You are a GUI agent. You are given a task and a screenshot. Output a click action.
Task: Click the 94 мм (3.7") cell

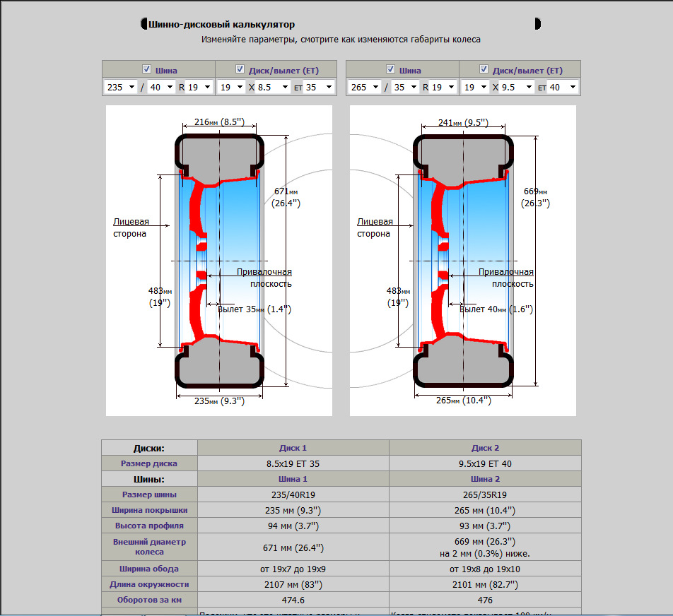[x=293, y=526]
